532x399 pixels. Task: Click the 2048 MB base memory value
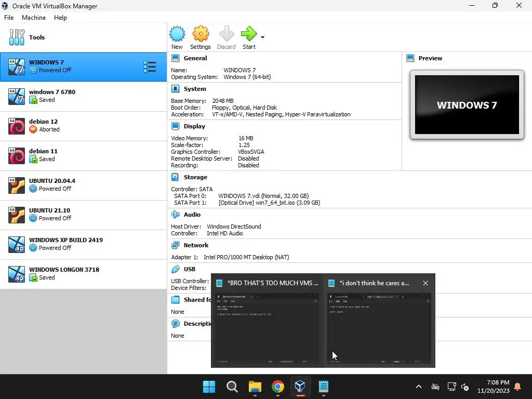(223, 101)
